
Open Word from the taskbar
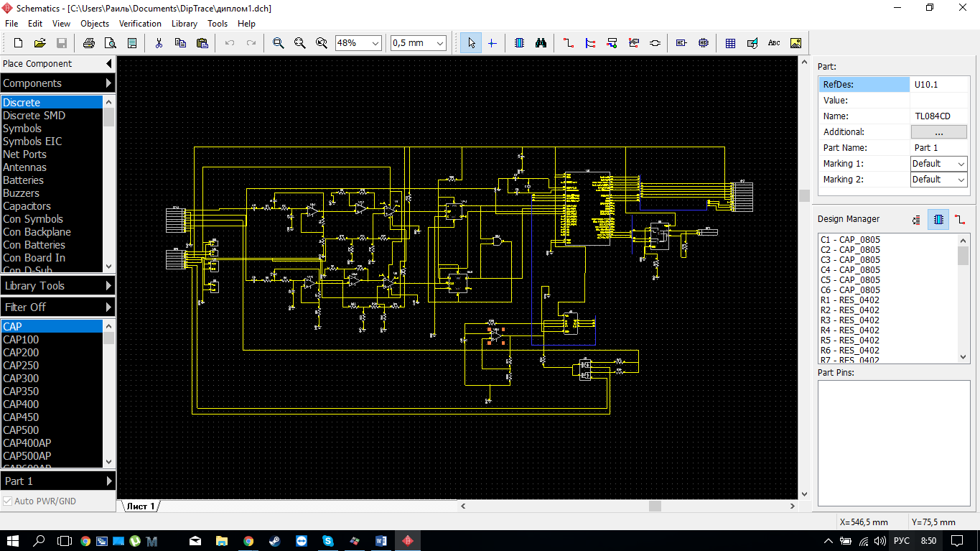[381, 540]
